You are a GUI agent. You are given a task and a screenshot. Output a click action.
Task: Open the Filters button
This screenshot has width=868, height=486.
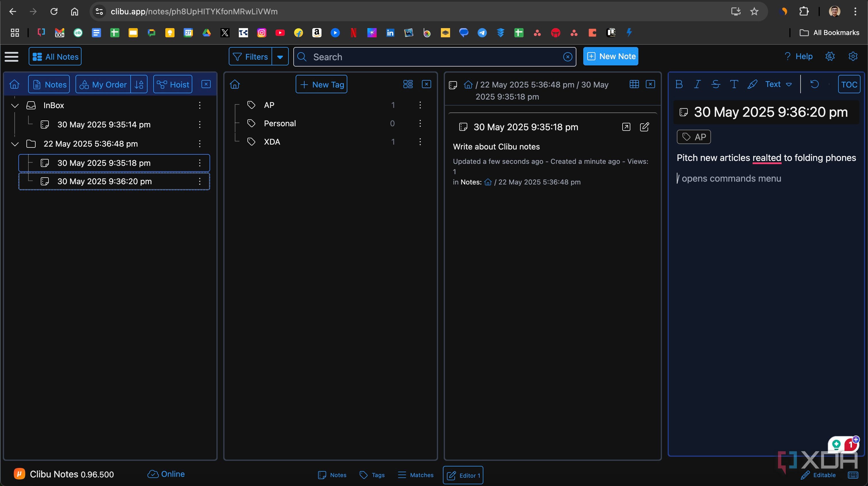point(250,57)
